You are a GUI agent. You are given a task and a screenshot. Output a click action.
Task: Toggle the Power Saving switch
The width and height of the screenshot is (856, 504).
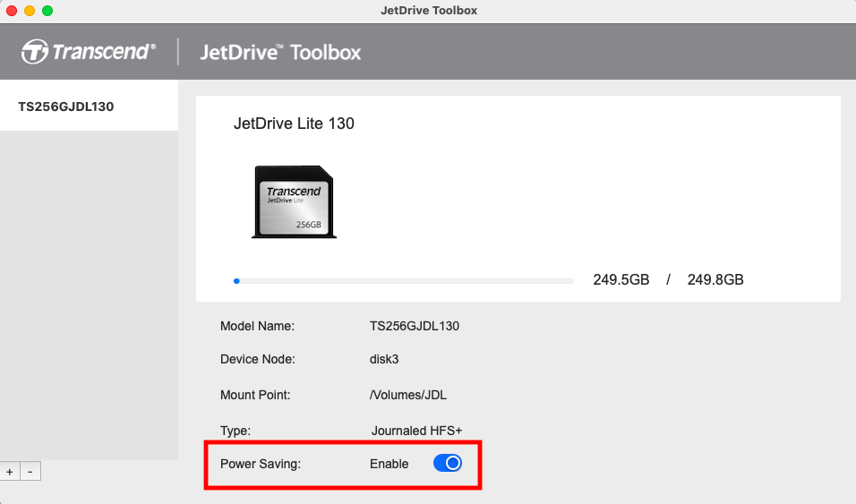[448, 463]
